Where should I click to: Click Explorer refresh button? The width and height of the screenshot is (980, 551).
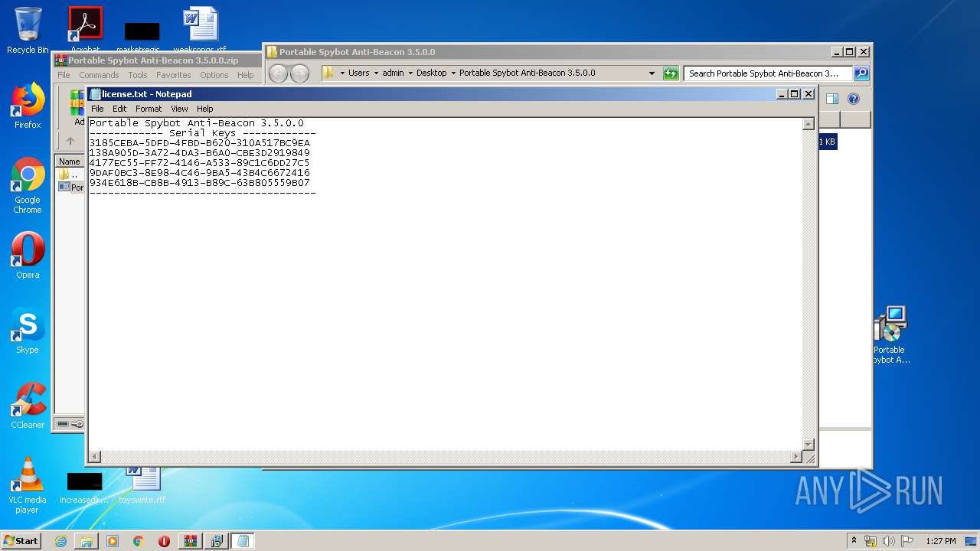click(x=671, y=73)
